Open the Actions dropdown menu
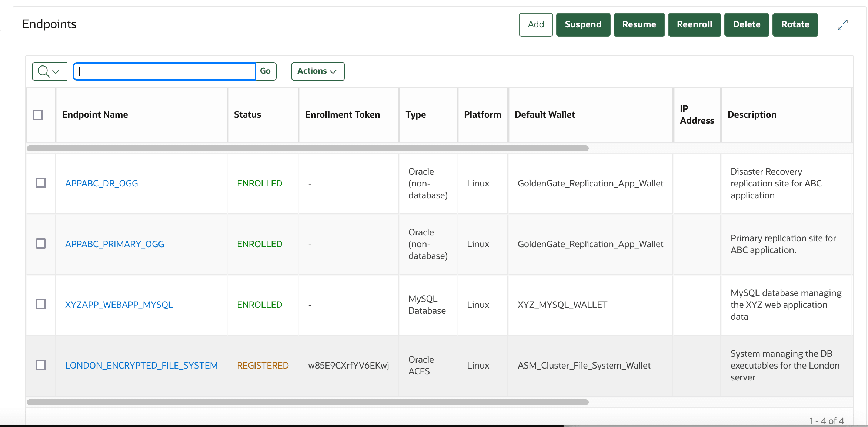 point(317,71)
